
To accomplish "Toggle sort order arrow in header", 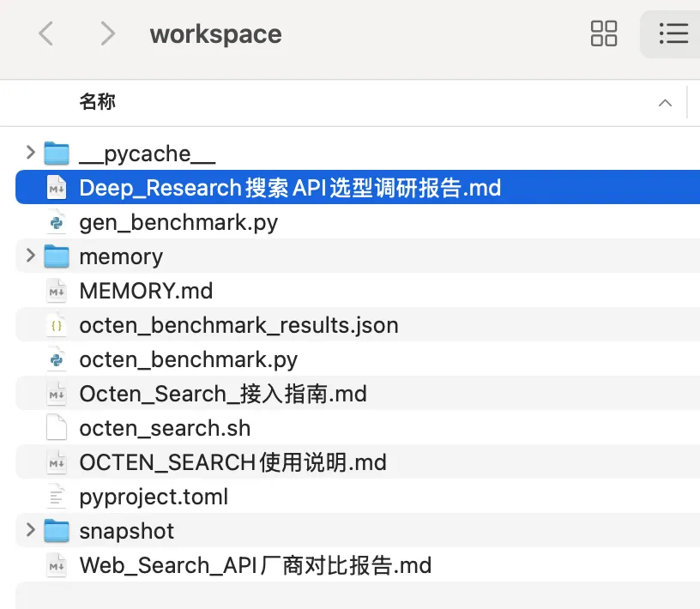I will click(665, 103).
